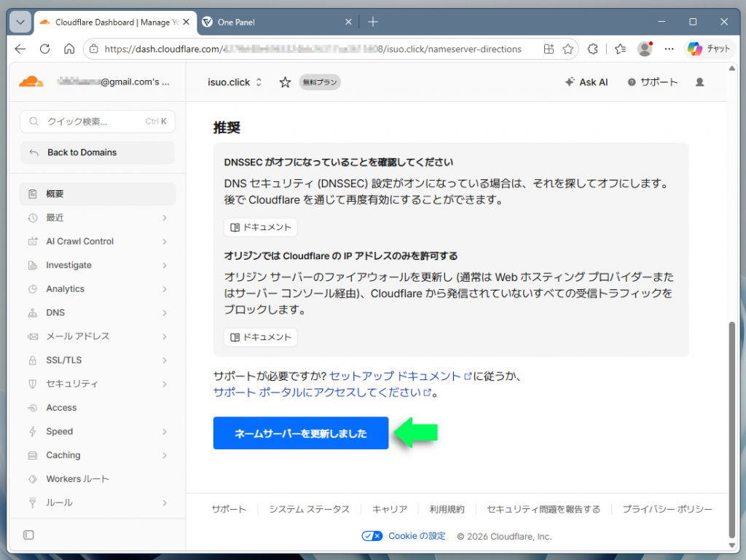
Task: Click the メール アドレス envelope icon
Action: pyautogui.click(x=32, y=336)
